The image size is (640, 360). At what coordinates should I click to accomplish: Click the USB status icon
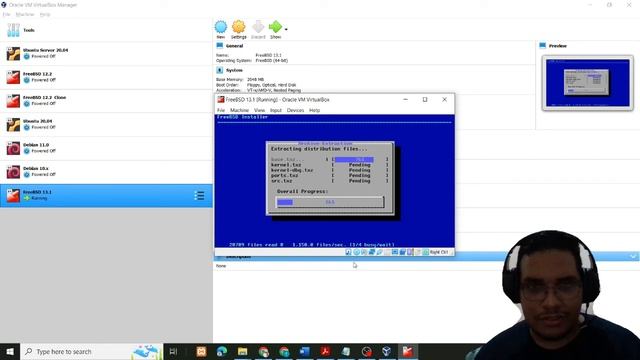click(x=380, y=252)
